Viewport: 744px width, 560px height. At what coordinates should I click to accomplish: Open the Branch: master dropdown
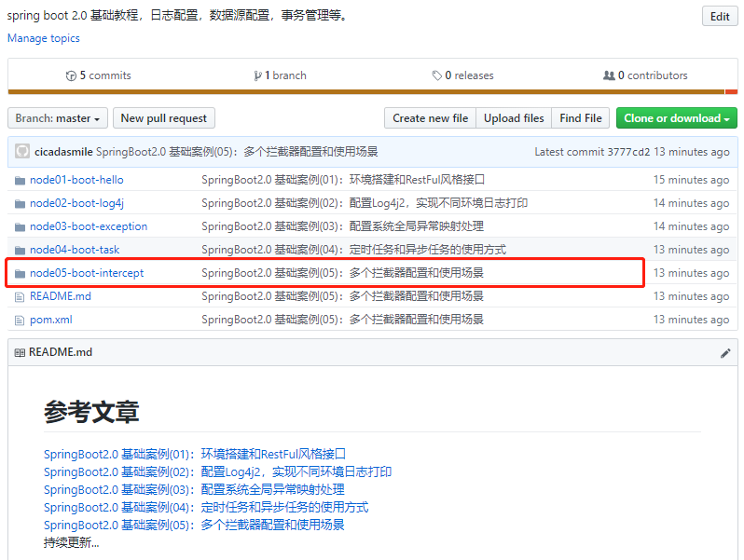tap(58, 118)
